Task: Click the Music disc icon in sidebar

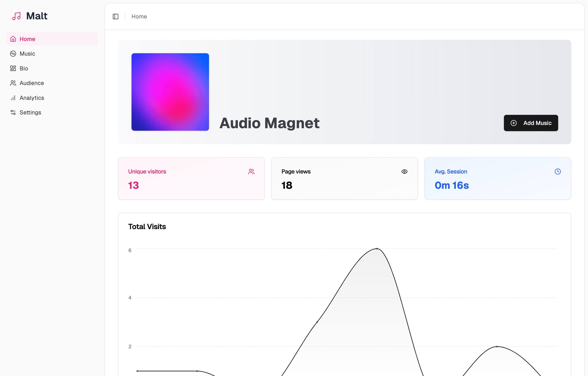Action: (13, 53)
